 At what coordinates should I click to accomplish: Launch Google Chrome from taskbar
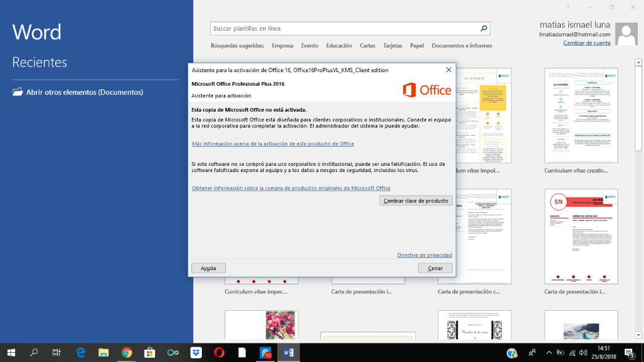click(x=127, y=353)
